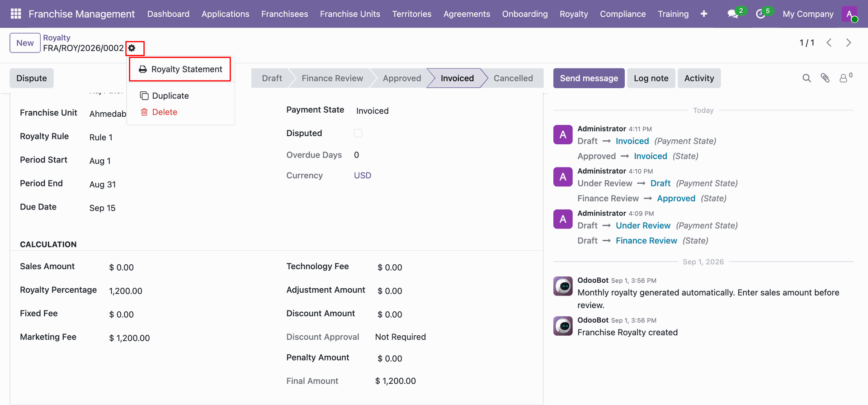The width and height of the screenshot is (868, 405).
Task: Open the messages chat bubble icon
Action: pyautogui.click(x=733, y=14)
